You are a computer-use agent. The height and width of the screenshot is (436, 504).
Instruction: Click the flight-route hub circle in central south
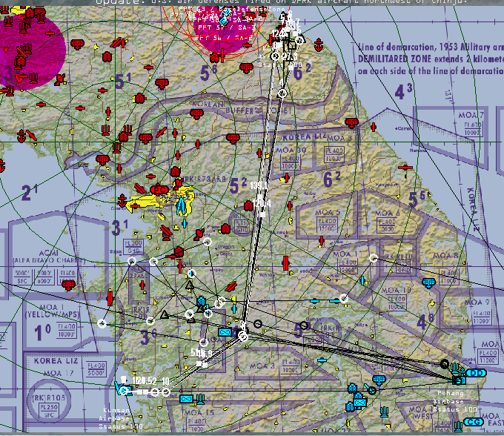(243, 336)
